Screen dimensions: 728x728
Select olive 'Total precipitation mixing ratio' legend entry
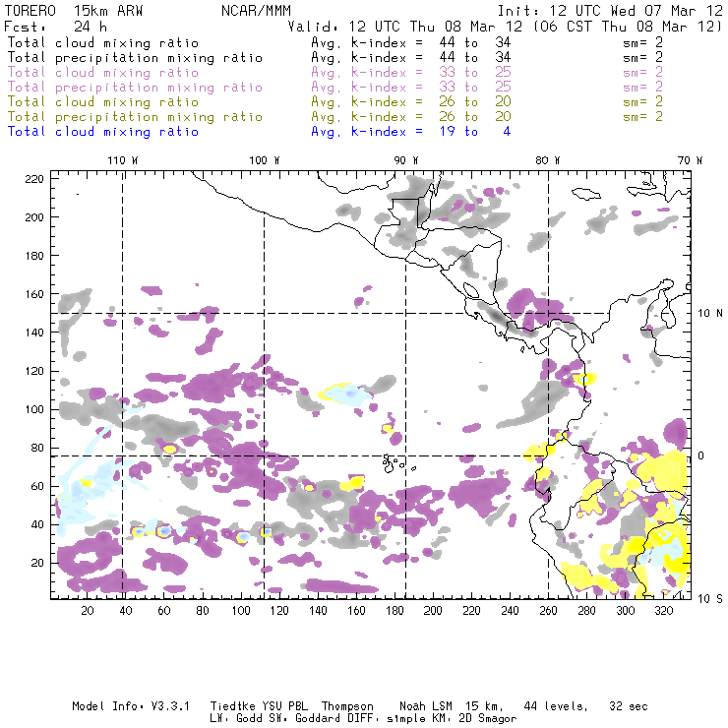coord(135,117)
